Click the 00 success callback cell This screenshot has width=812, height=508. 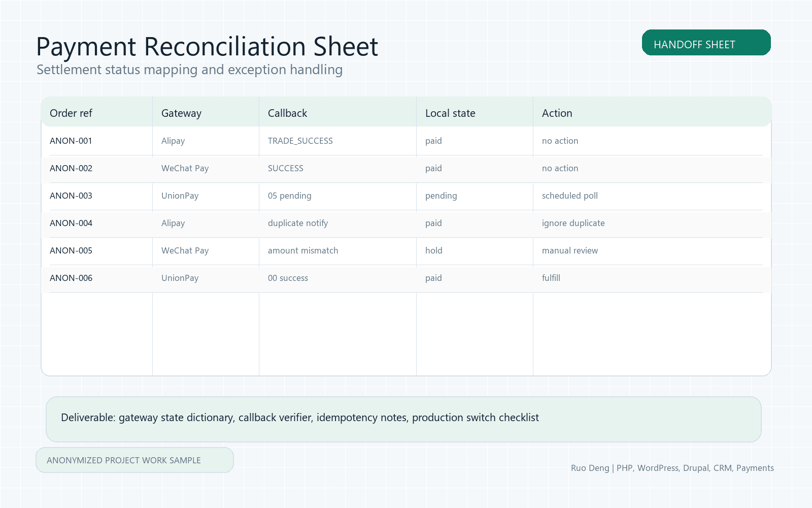pyautogui.click(x=288, y=278)
